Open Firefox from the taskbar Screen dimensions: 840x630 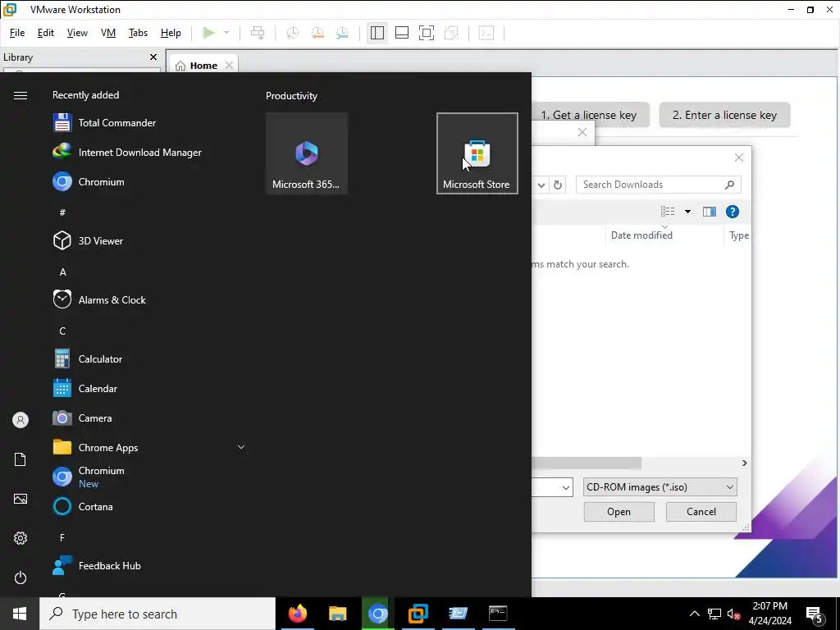[x=297, y=614]
